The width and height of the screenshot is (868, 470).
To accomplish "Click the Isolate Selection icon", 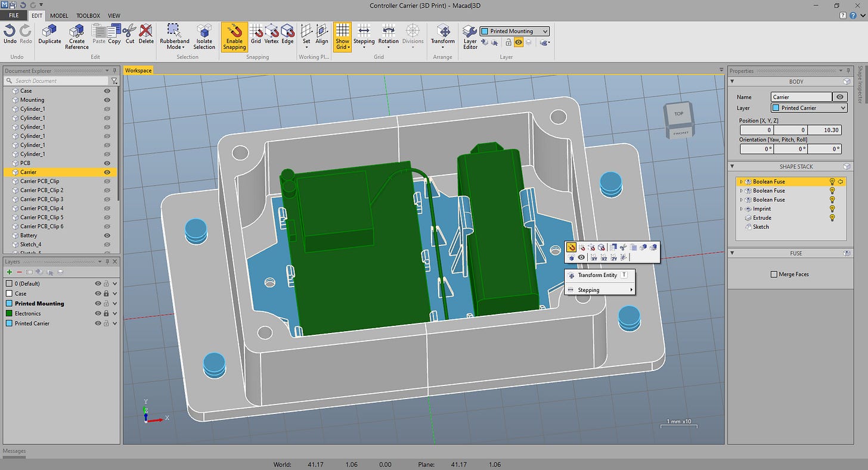I will 204,31.
